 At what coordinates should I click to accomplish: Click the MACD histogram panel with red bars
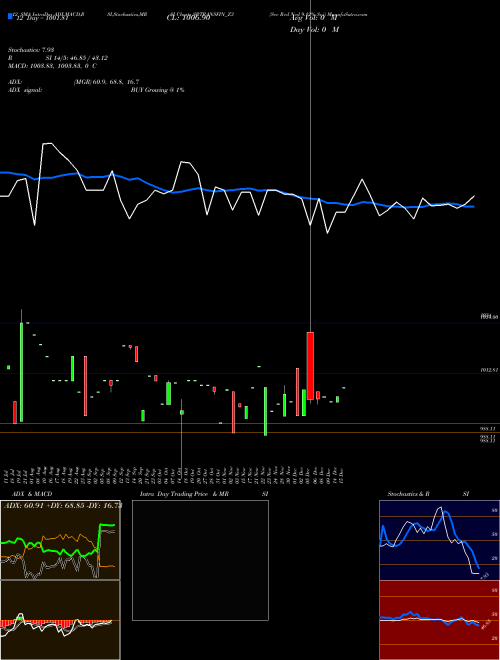point(60,620)
